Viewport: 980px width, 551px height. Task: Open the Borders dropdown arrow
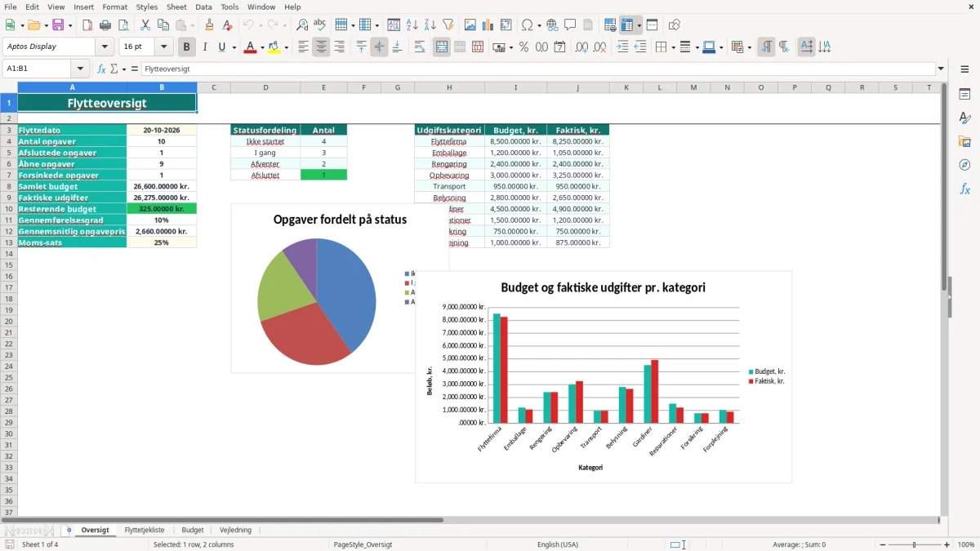(673, 47)
